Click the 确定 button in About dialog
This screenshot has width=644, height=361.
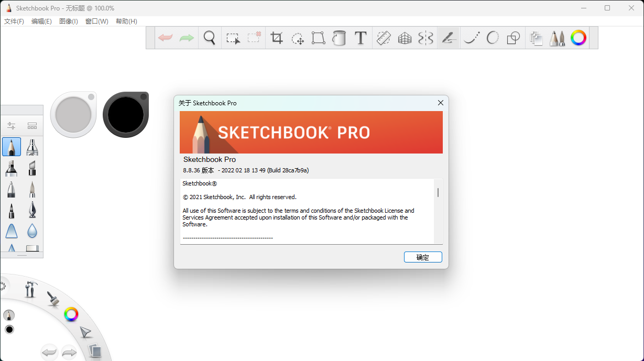(423, 257)
